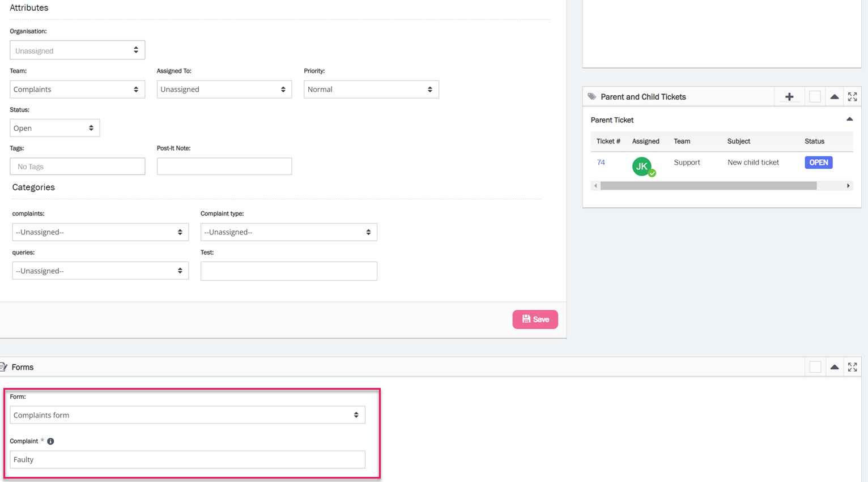The image size is (868, 482).
Task: Open the Organisation dropdown
Action: pos(77,50)
